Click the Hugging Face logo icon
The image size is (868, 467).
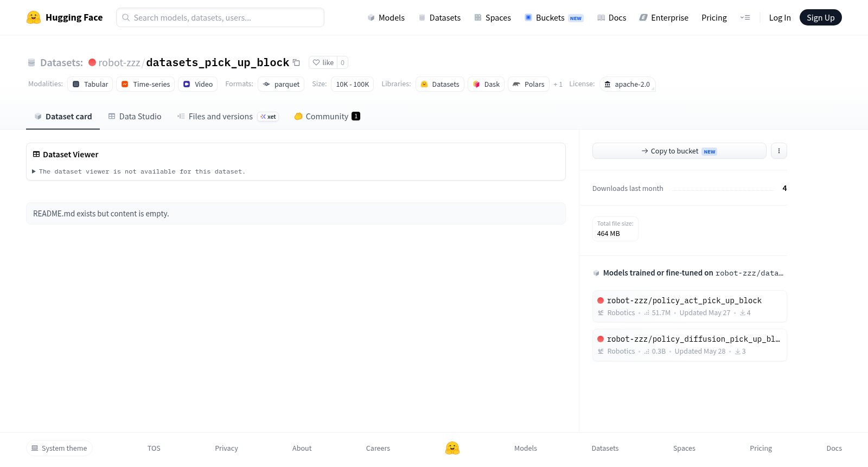pos(34,17)
